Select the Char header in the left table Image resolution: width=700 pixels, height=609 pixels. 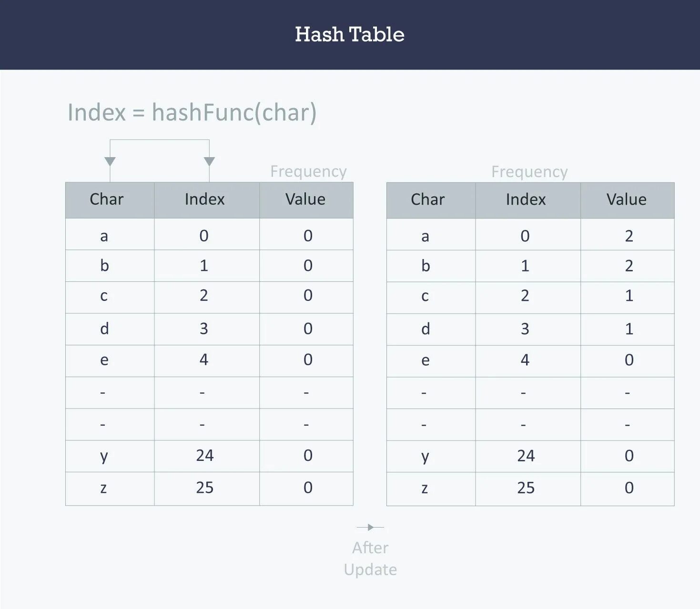click(x=107, y=199)
